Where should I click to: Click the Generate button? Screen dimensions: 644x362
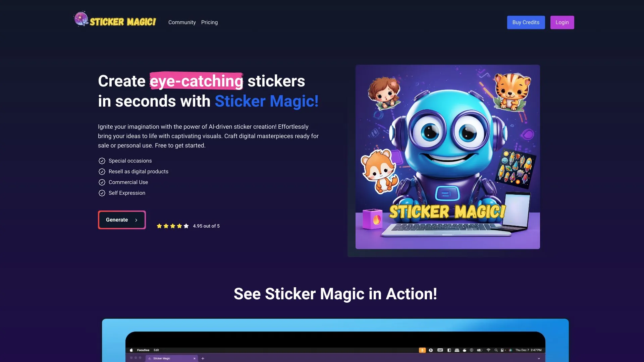(121, 220)
